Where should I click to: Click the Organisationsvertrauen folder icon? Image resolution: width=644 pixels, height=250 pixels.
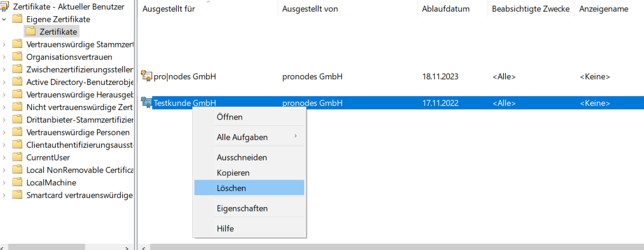click(x=17, y=56)
